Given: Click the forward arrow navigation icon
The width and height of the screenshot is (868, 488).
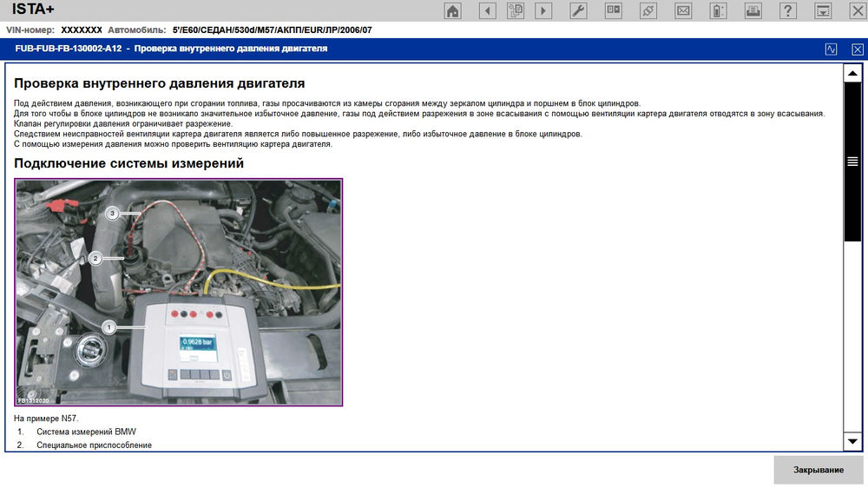Looking at the screenshot, I should coord(543,11).
